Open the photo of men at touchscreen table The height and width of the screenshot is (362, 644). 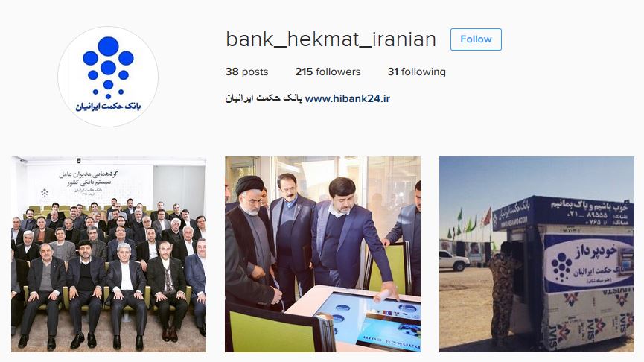click(x=322, y=254)
